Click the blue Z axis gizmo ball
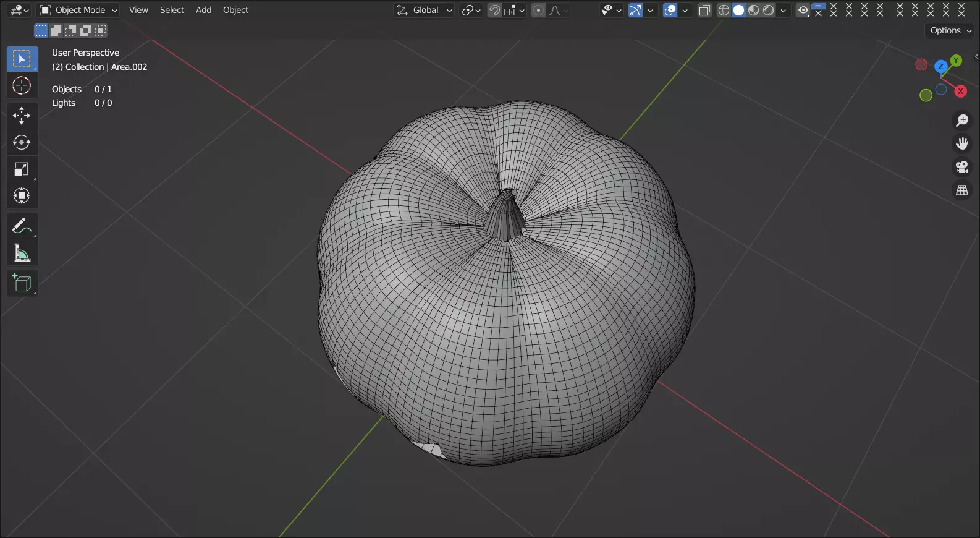The height and width of the screenshot is (538, 980). (940, 66)
